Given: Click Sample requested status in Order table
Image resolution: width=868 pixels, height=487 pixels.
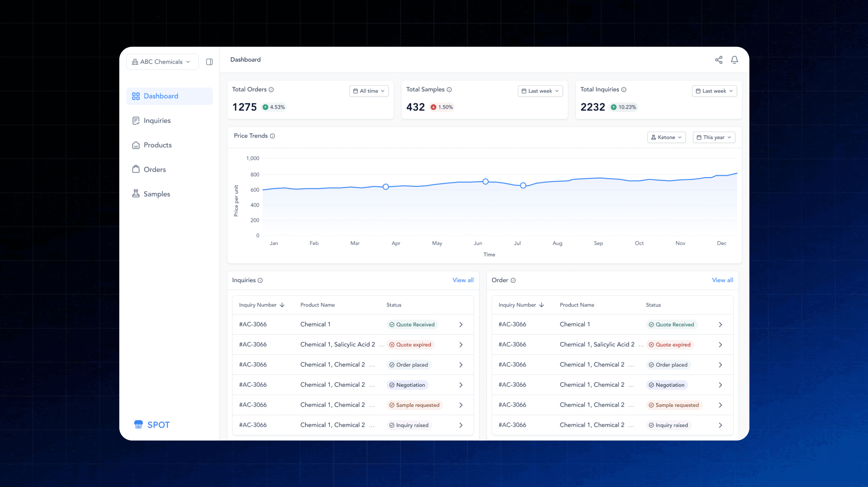Looking at the screenshot, I should (x=674, y=405).
